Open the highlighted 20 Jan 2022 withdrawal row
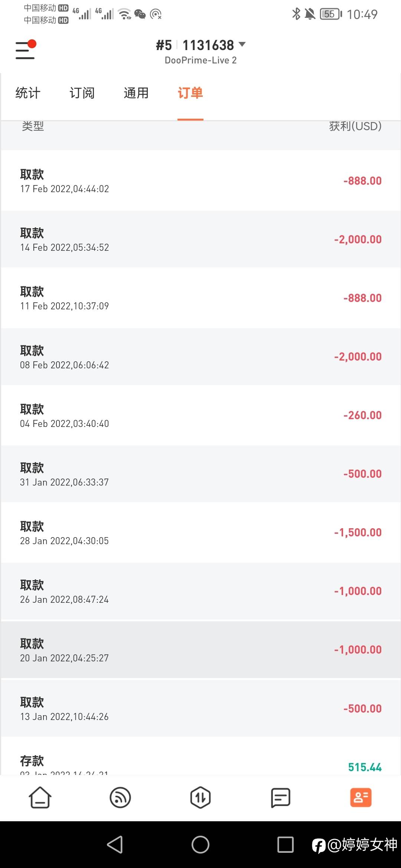Image resolution: width=401 pixels, height=868 pixels. point(200,650)
